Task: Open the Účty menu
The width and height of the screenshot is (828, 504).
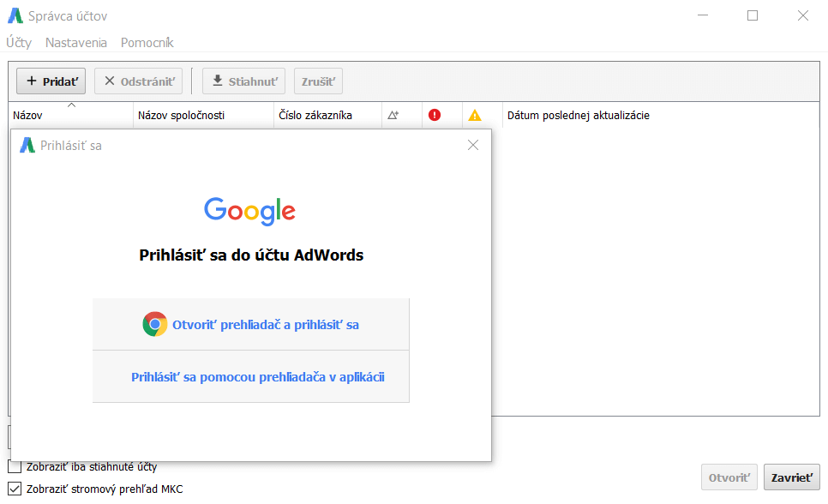Action: click(19, 43)
